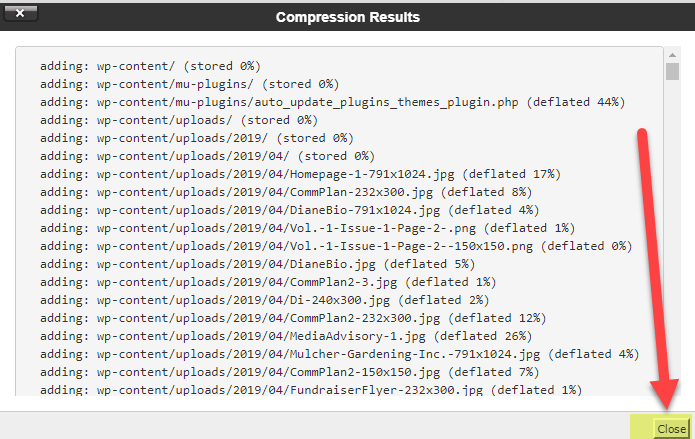Click the Homepage-1-791x1024.jpg log entry
695x439 pixels.
(x=301, y=174)
